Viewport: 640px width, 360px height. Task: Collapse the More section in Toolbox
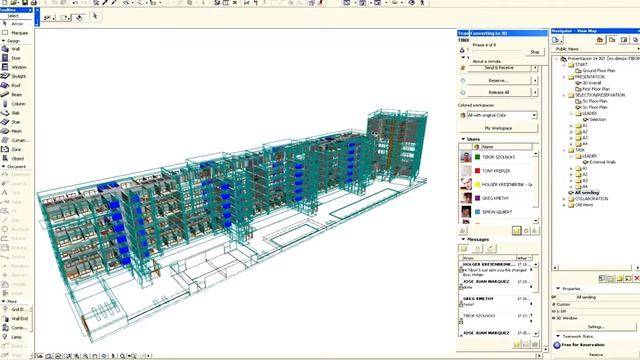coord(4,301)
